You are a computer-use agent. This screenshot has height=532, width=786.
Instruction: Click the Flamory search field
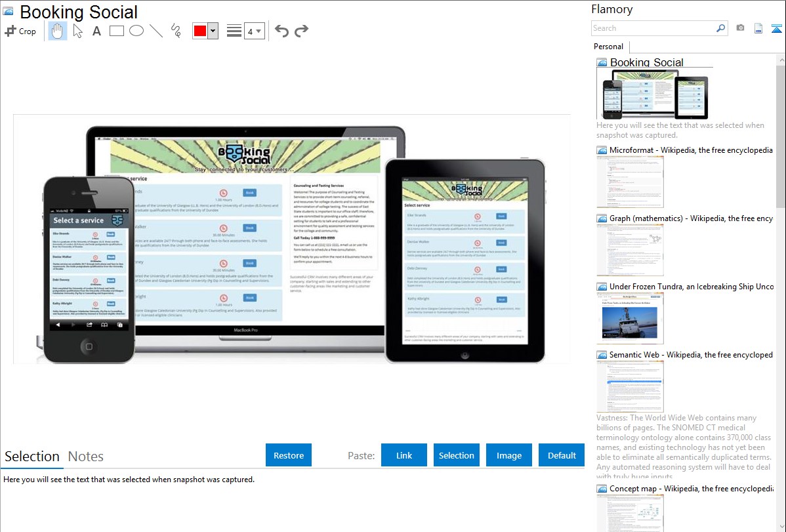click(653, 28)
